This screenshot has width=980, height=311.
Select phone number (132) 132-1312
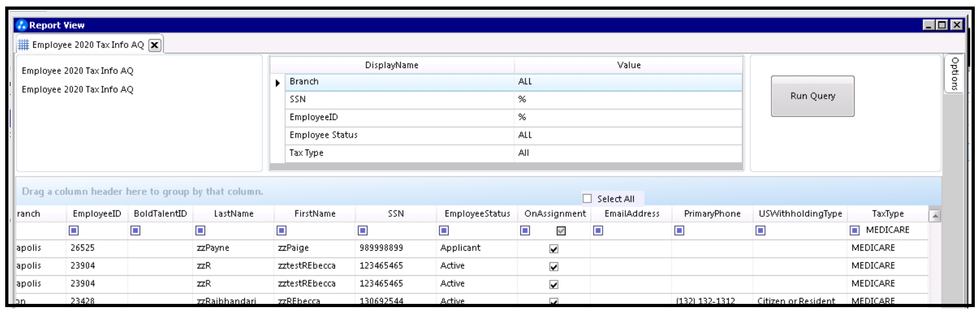coord(712,301)
